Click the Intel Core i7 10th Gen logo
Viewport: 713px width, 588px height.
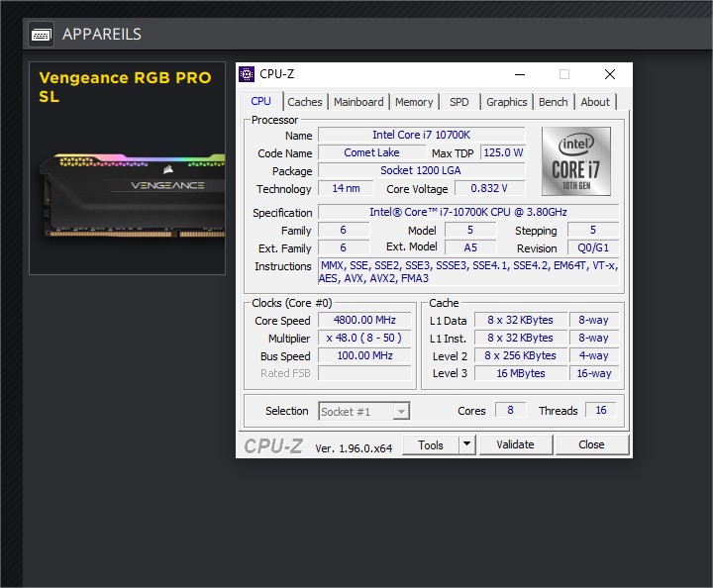[x=576, y=161]
